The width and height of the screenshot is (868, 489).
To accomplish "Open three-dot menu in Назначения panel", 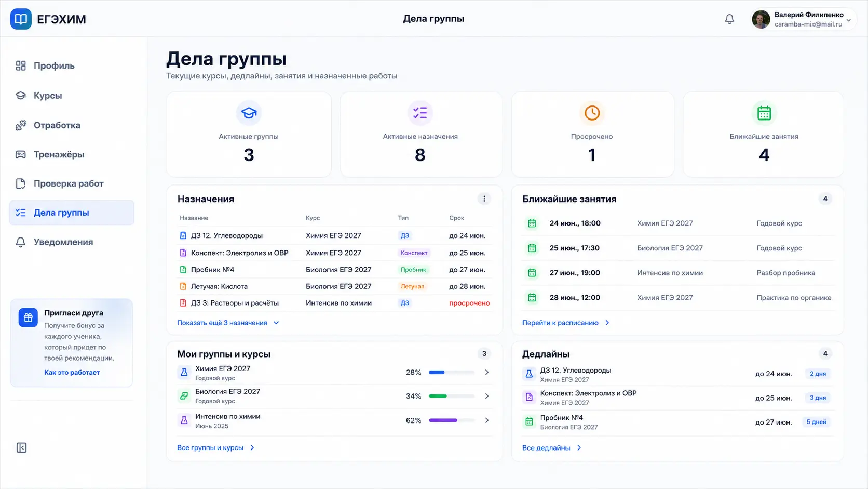I will click(x=484, y=199).
